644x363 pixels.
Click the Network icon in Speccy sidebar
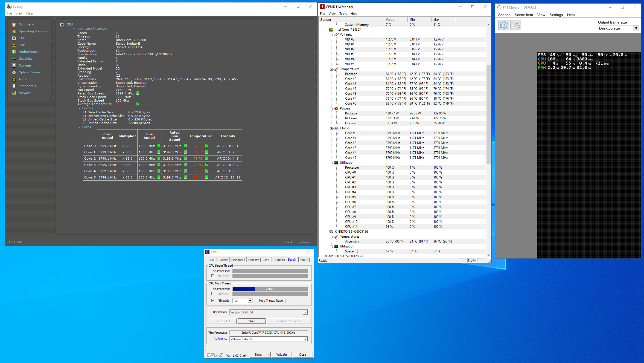pos(14,93)
